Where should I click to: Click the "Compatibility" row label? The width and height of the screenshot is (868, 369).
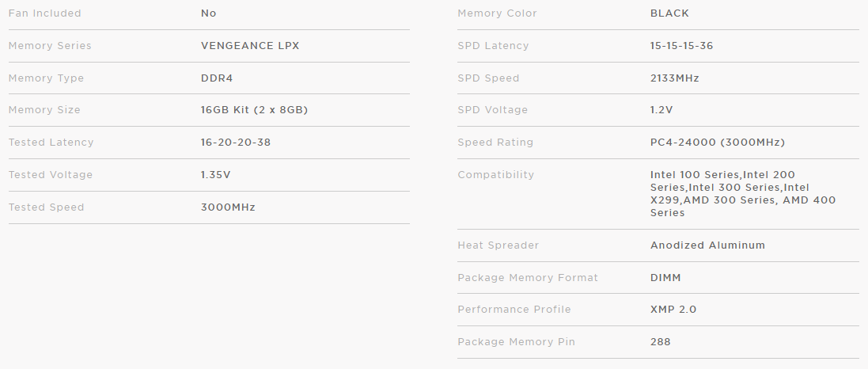pos(495,175)
